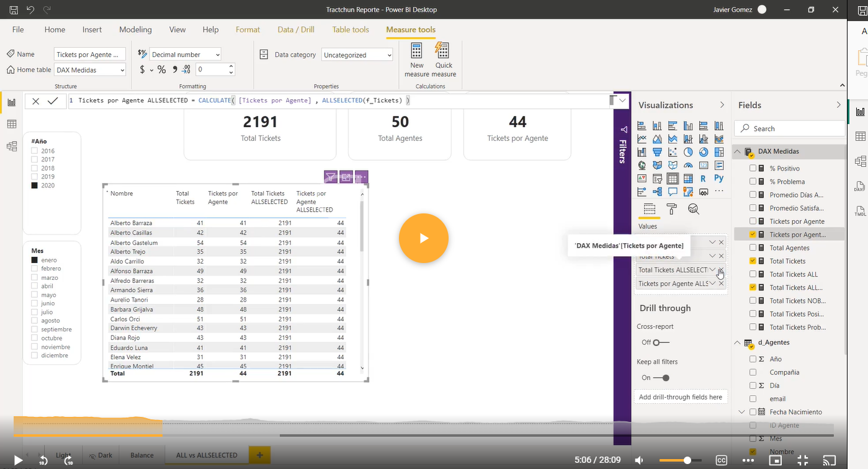Open the Format paint roller pane

click(671, 209)
